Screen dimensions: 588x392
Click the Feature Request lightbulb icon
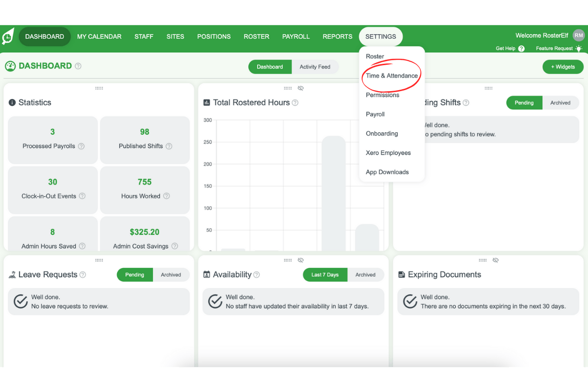click(x=579, y=49)
